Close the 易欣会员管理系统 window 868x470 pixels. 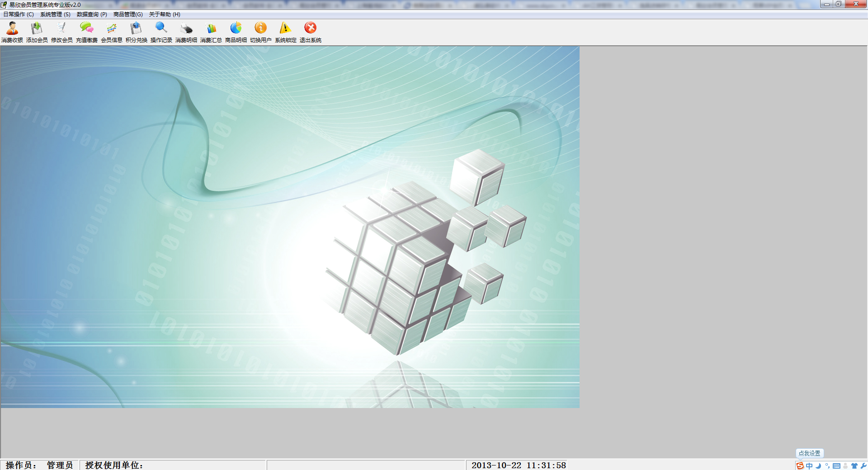856,4
